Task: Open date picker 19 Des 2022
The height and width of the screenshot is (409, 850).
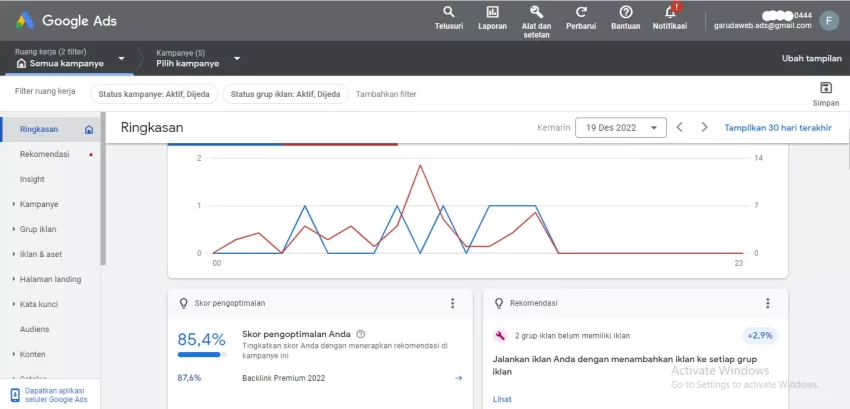Action: [x=621, y=128]
